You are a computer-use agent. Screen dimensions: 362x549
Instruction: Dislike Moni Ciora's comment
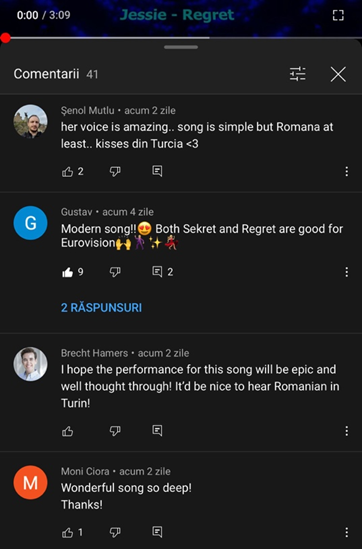(x=115, y=533)
